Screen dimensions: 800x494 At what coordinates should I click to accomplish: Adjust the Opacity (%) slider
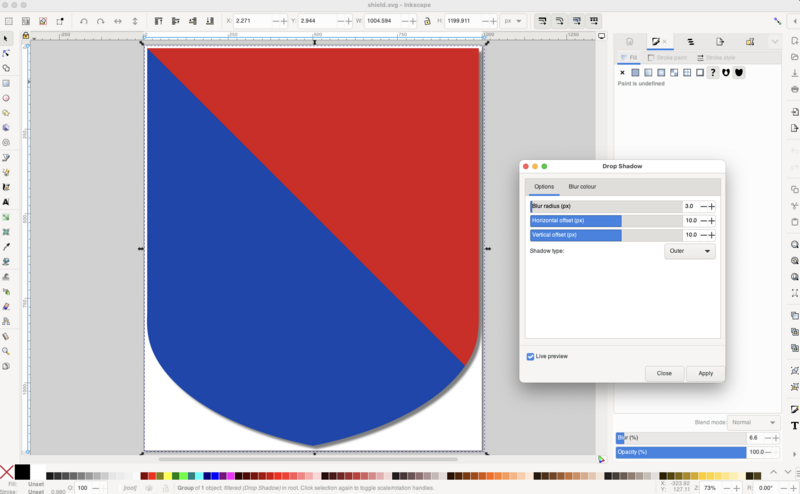pos(681,452)
